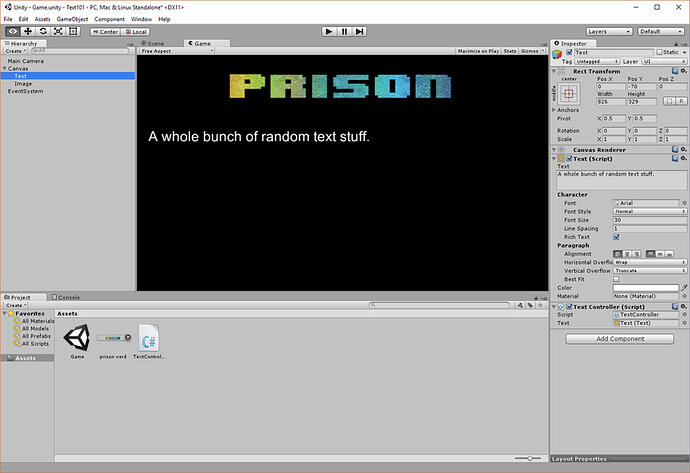Open the Default layout dropdown

click(661, 32)
